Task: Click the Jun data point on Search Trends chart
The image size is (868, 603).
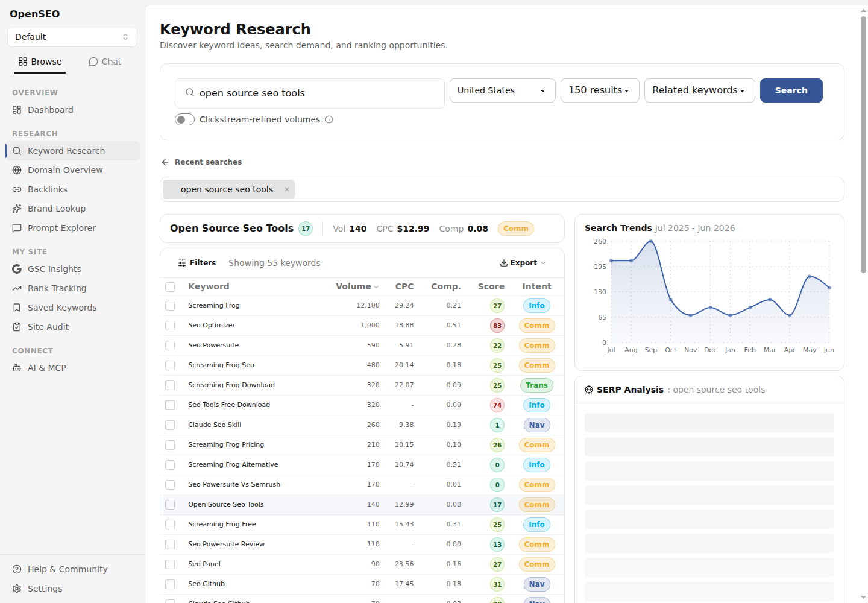Action: pyautogui.click(x=829, y=288)
